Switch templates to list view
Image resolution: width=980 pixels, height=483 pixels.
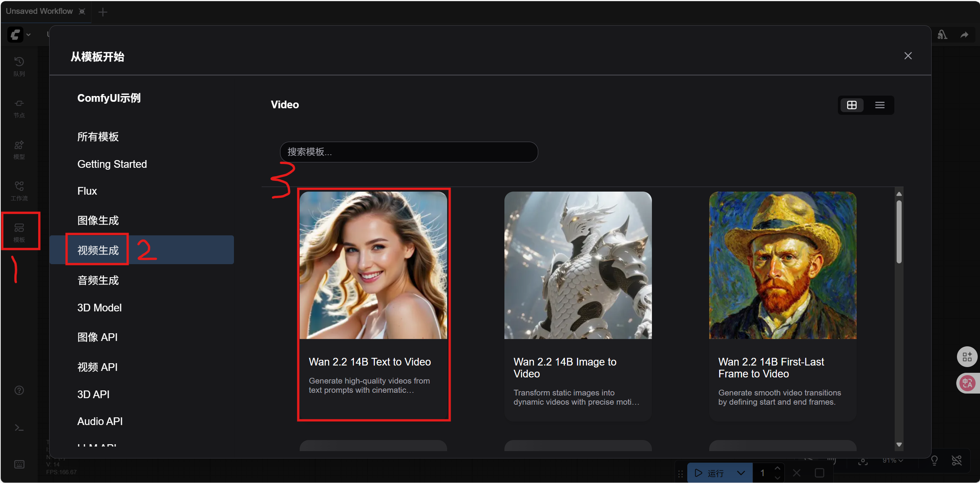pyautogui.click(x=880, y=105)
